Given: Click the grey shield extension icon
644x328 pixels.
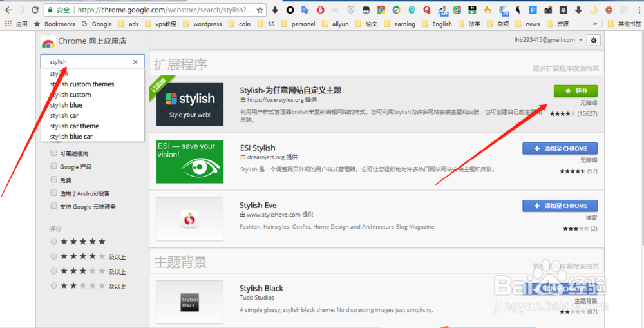Looking at the screenshot, I should [351, 10].
